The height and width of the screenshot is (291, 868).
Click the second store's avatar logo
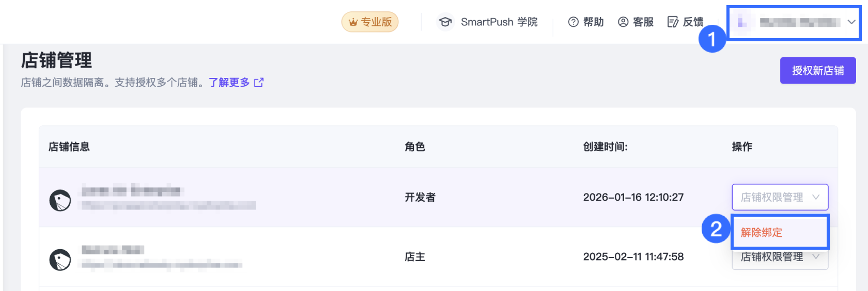[x=60, y=260]
